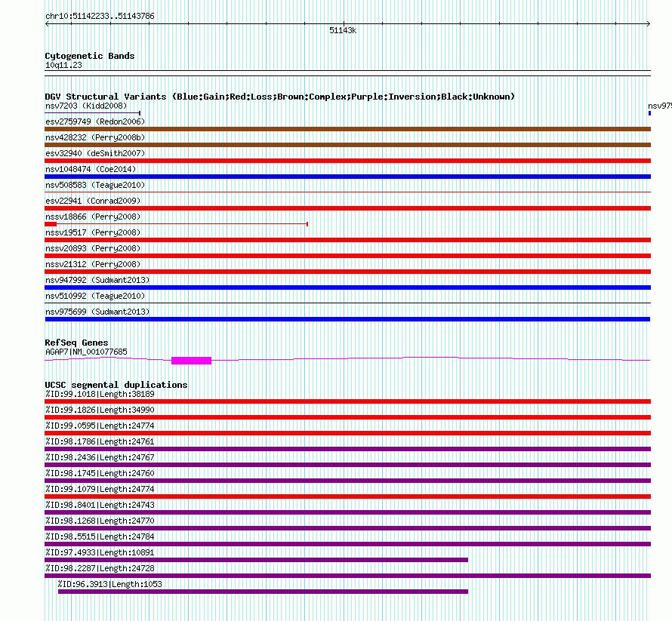Click the nssv21312 (Perry2008) label
Screen dimensions: 672x621
(x=93, y=264)
